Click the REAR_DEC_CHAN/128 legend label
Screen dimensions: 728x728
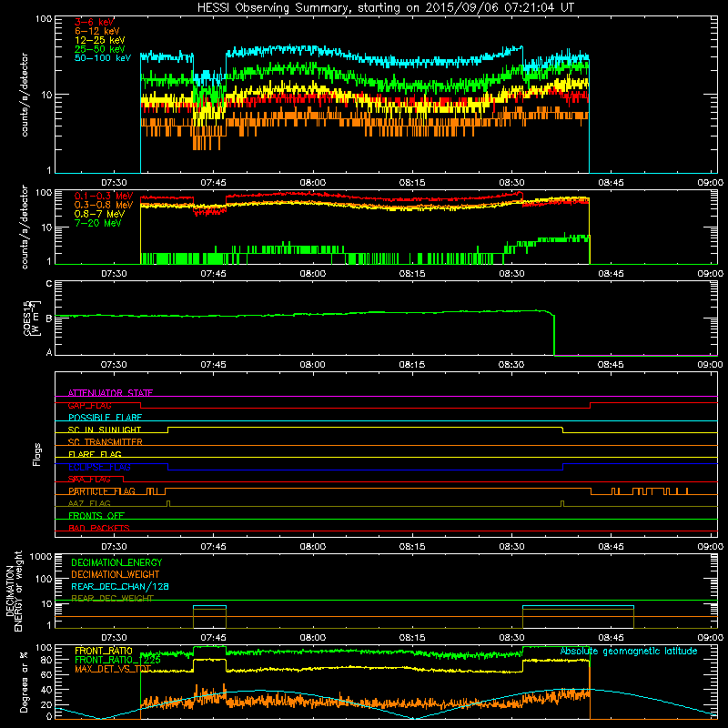click(x=120, y=586)
